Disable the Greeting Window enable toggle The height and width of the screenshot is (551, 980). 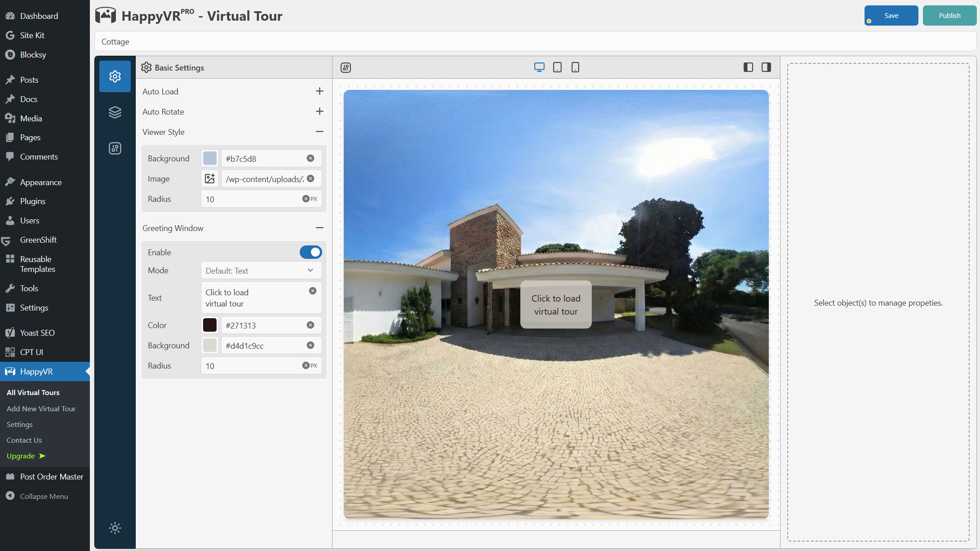pos(310,252)
